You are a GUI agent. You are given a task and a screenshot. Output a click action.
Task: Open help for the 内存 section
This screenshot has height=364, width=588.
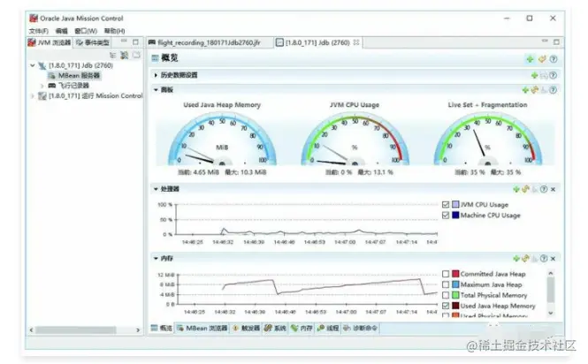544,258
